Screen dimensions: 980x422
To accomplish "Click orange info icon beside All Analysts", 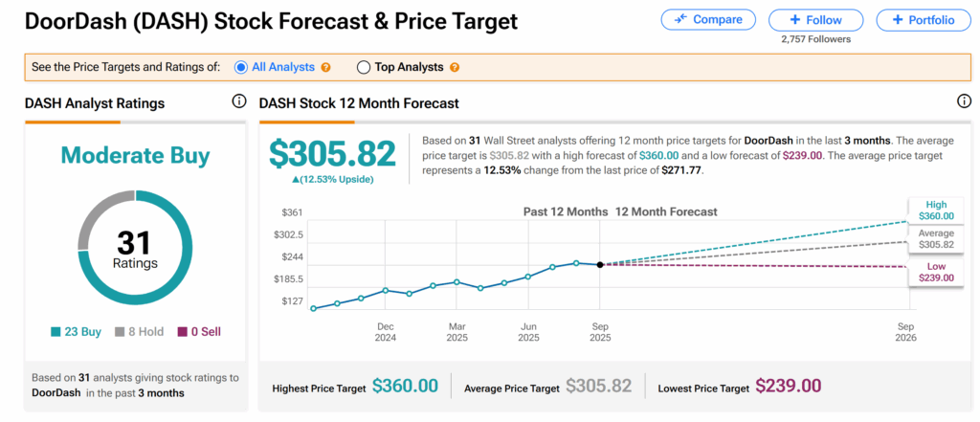I will [326, 67].
